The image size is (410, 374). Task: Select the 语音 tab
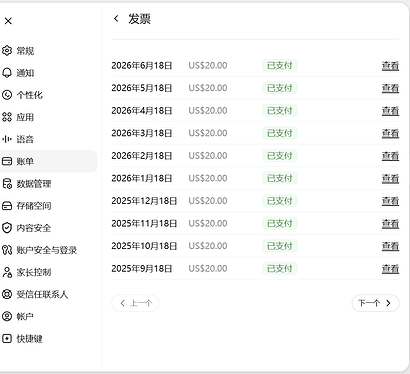tap(49, 139)
